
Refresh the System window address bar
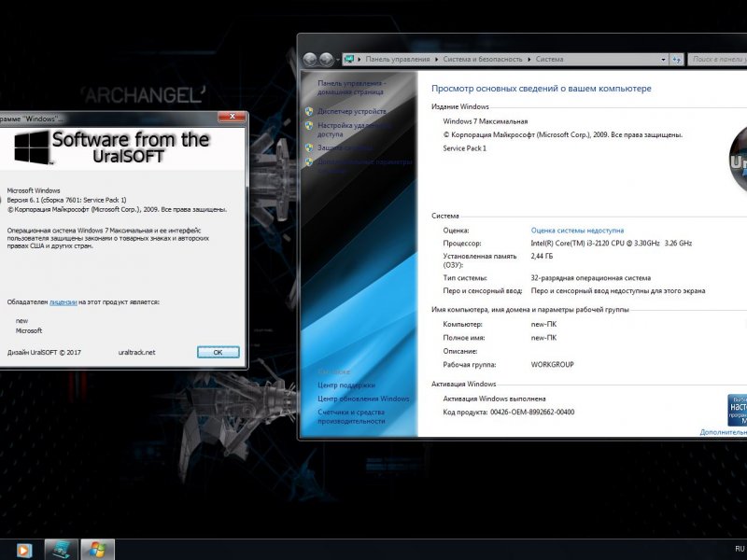pyautogui.click(x=677, y=60)
